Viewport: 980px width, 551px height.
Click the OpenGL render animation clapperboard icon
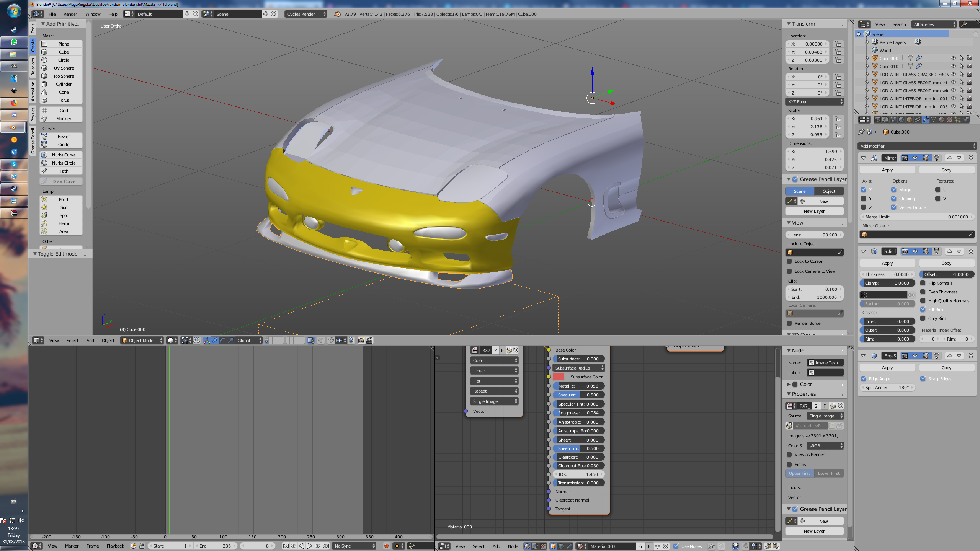pyautogui.click(x=369, y=341)
